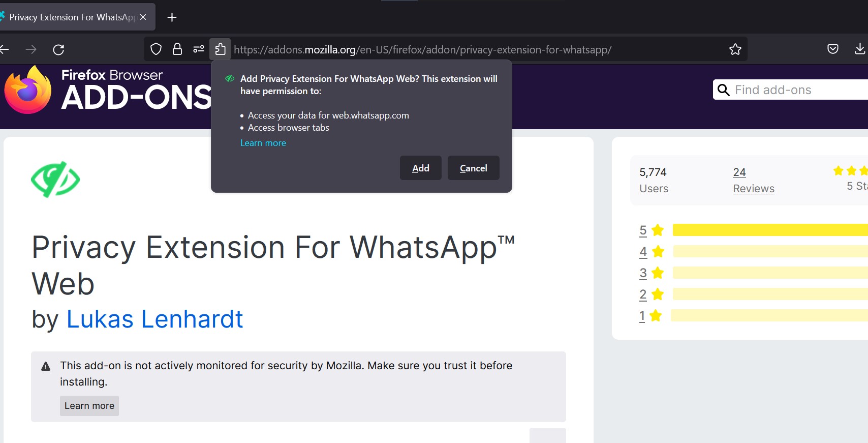Show site security info via padlock icon
The width and height of the screenshot is (868, 443).
[x=177, y=49]
